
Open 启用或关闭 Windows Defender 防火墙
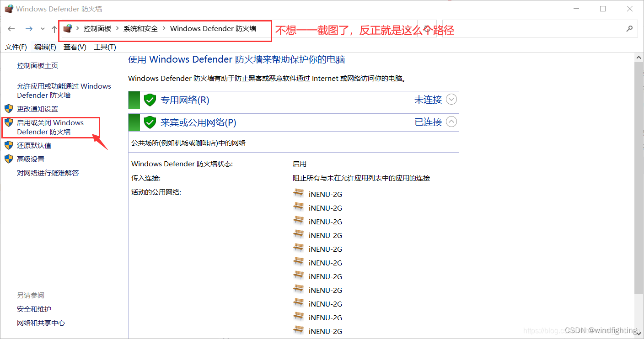50,127
